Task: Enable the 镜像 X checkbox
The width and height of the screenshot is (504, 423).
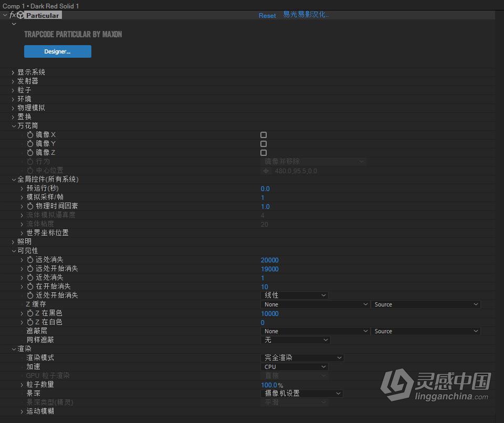Action: (264, 135)
